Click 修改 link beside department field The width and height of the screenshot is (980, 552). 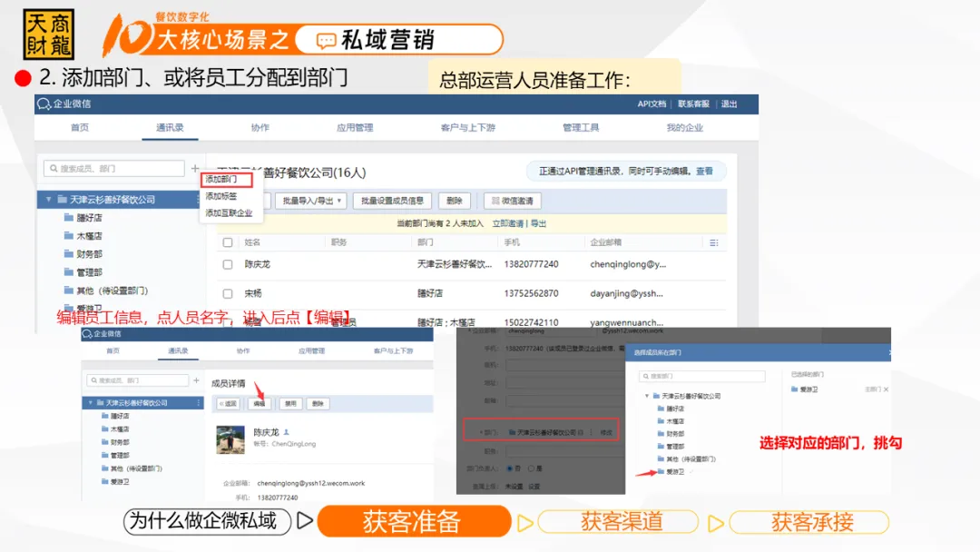pyautogui.click(x=606, y=432)
